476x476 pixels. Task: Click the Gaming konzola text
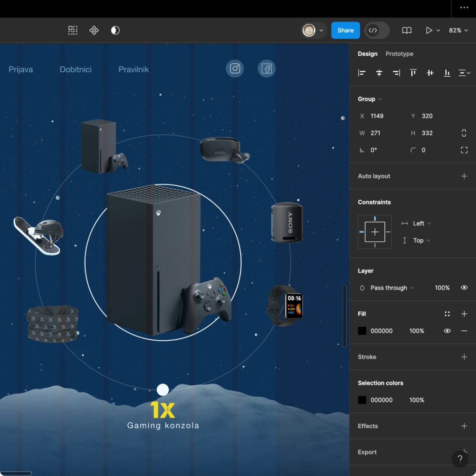click(163, 426)
